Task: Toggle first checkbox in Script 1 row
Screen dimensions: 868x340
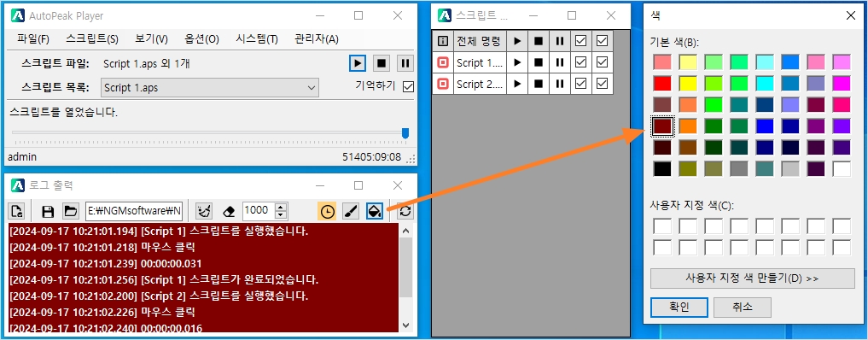Action: tap(580, 62)
